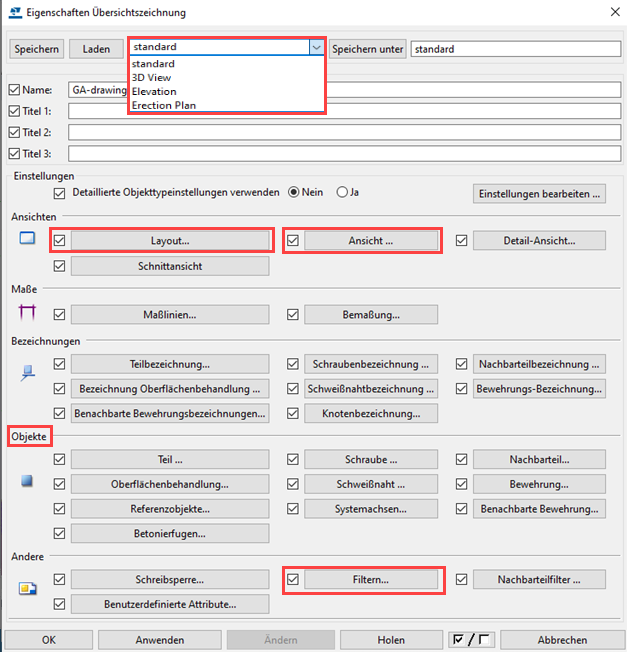
Task: Toggle the Name checkbox
Action: (x=14, y=90)
